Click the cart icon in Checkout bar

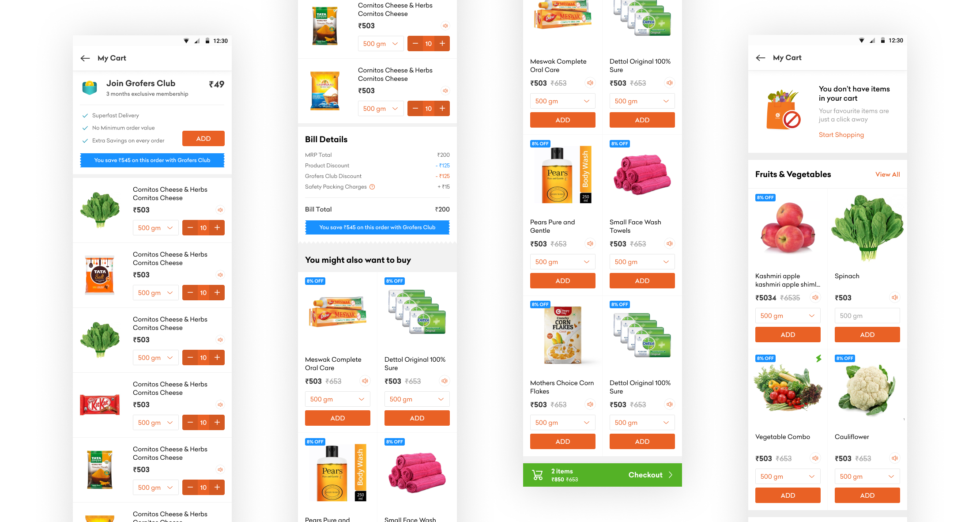(x=537, y=475)
